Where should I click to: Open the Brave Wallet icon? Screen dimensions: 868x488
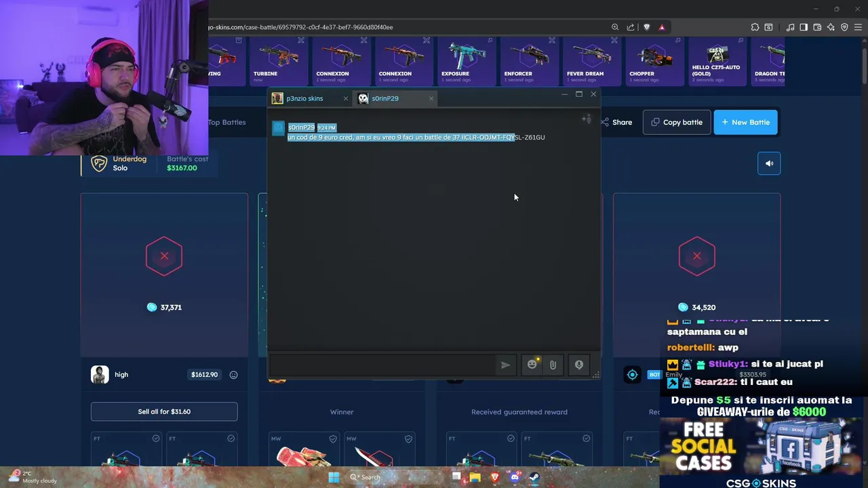coord(817,27)
